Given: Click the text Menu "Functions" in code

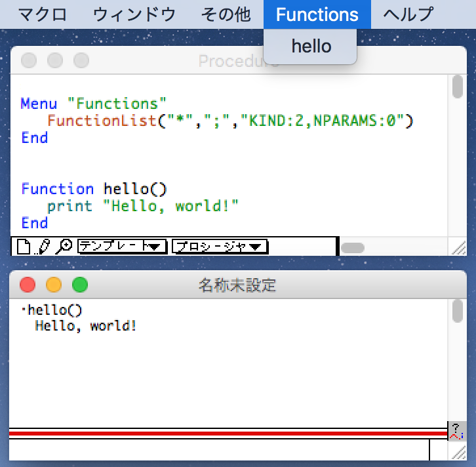Looking at the screenshot, I should (x=94, y=104).
